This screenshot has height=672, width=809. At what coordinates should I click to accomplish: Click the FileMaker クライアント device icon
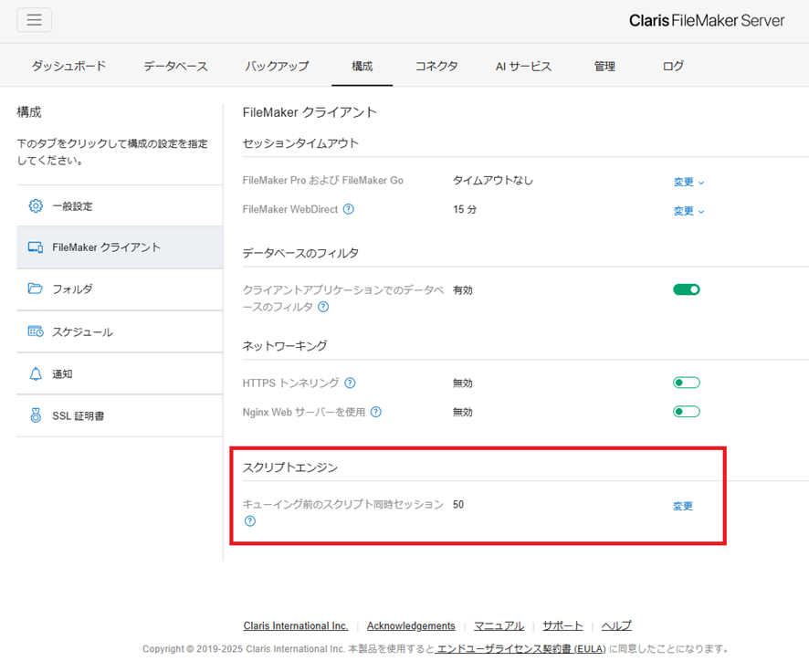click(x=36, y=247)
